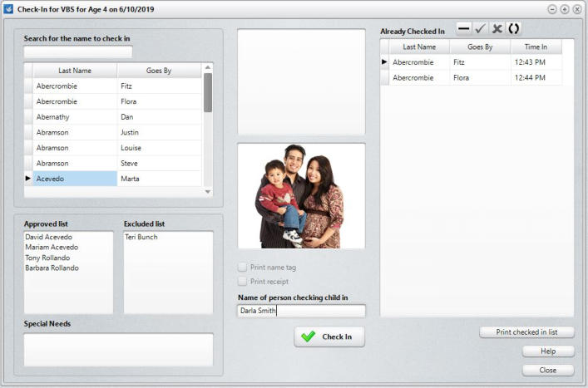Click Goes By header in Already Checked In
The width and height of the screenshot is (588, 388).
pos(480,47)
